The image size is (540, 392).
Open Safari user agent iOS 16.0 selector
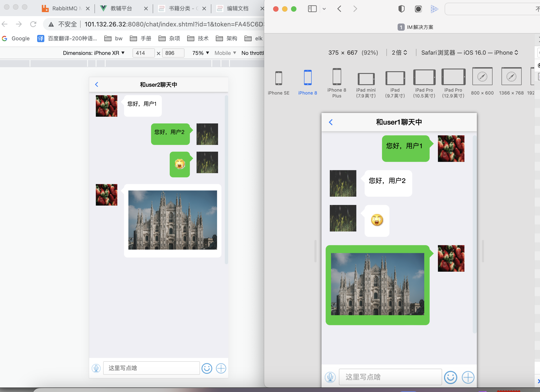coord(469,53)
